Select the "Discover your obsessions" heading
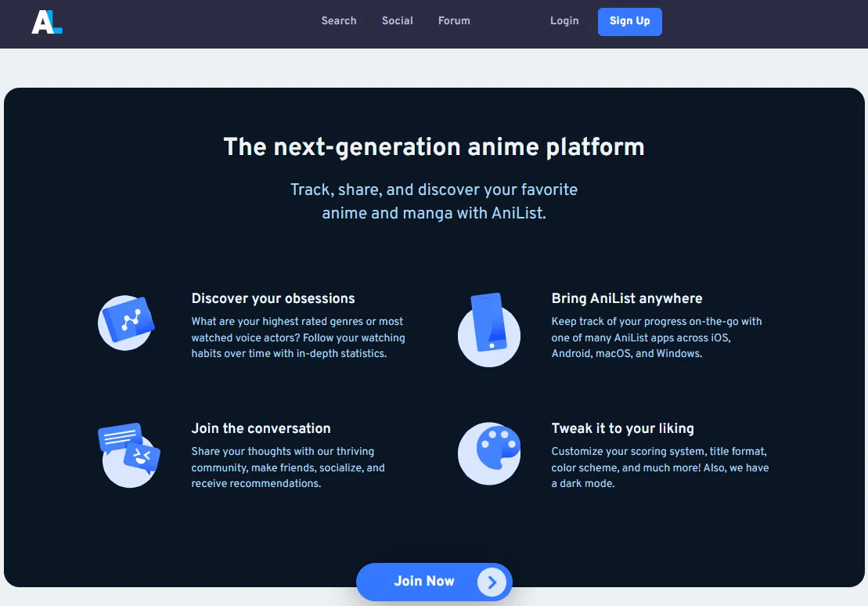Viewport: 868px width, 606px height. (x=273, y=298)
